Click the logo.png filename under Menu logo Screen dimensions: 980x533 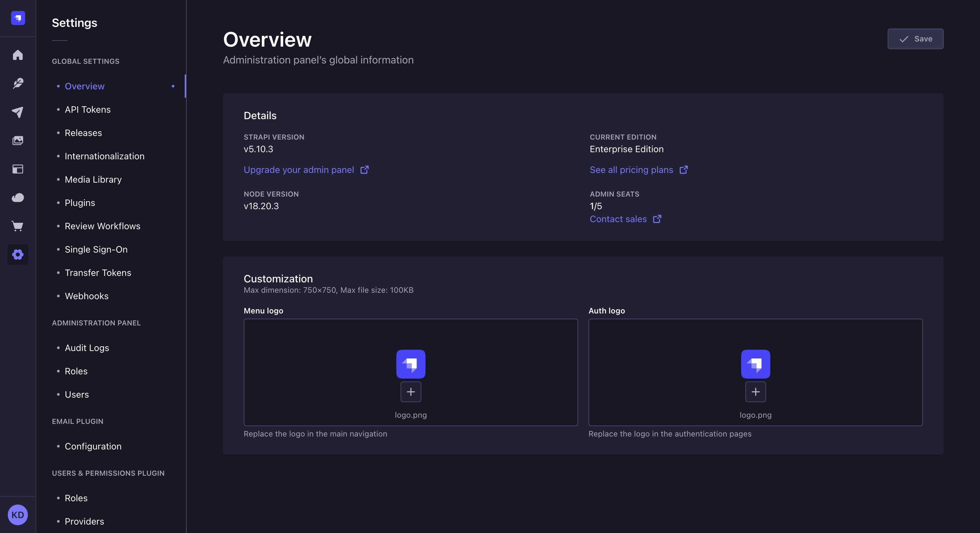[x=411, y=415]
